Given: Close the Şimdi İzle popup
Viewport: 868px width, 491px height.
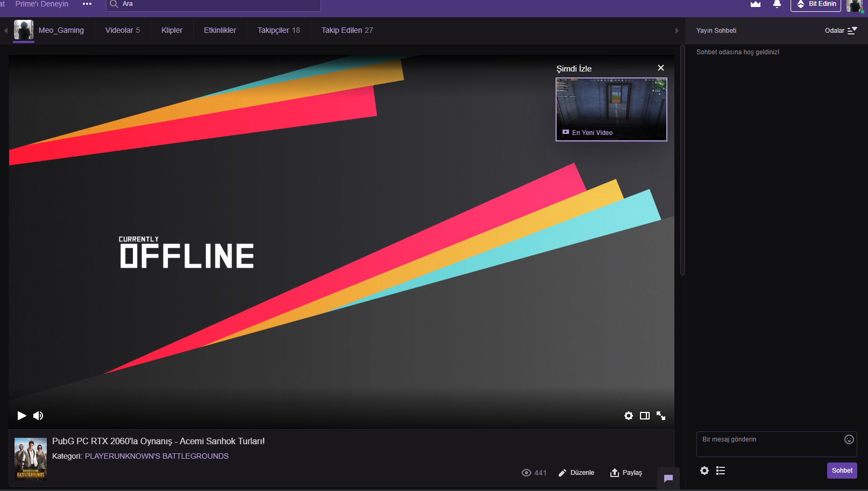Looking at the screenshot, I should click(x=661, y=68).
